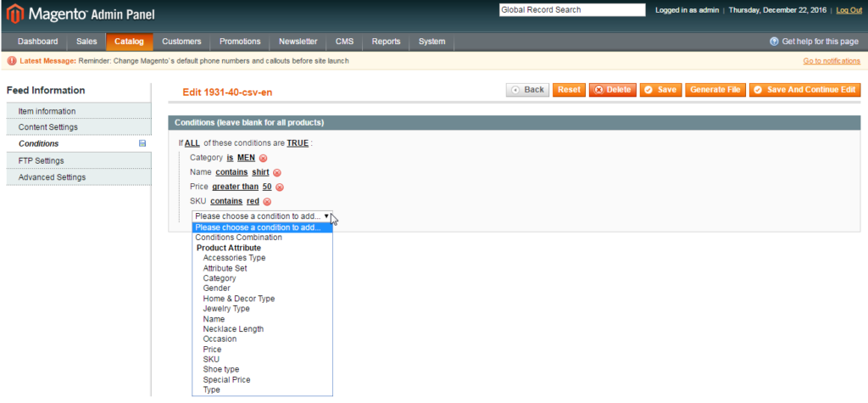The image size is (868, 403).
Task: Select Conditions Combination from the list
Action: 238,238
